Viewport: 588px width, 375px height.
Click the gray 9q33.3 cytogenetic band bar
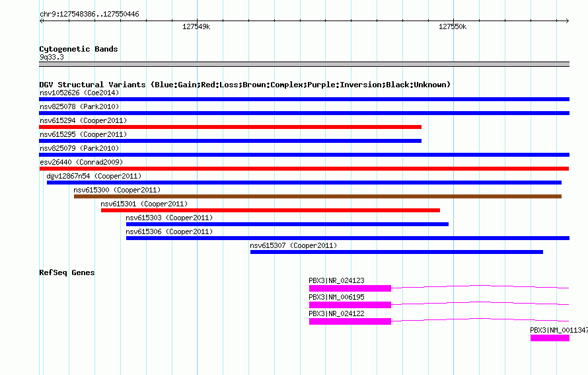coord(304,64)
